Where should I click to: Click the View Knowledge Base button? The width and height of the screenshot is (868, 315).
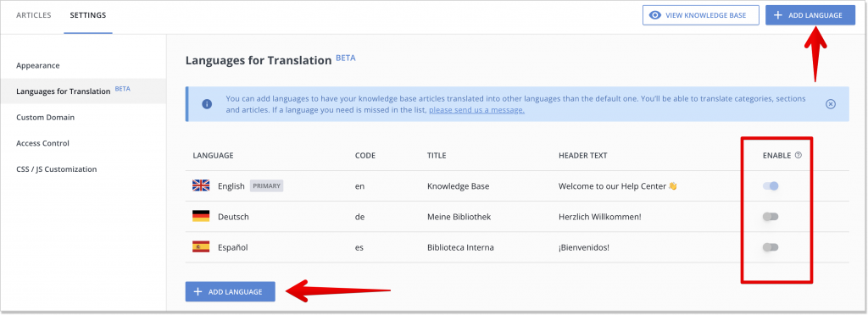click(x=701, y=15)
